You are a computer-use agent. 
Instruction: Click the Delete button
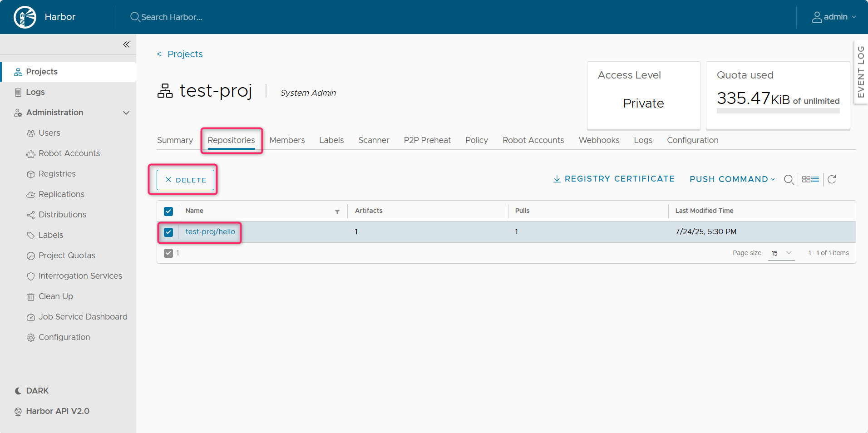(185, 180)
